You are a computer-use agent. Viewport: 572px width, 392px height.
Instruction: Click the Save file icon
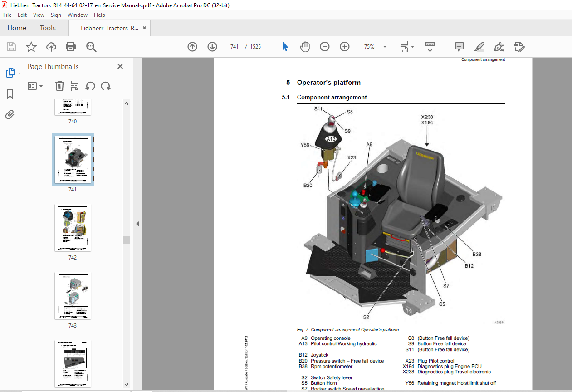(11, 47)
